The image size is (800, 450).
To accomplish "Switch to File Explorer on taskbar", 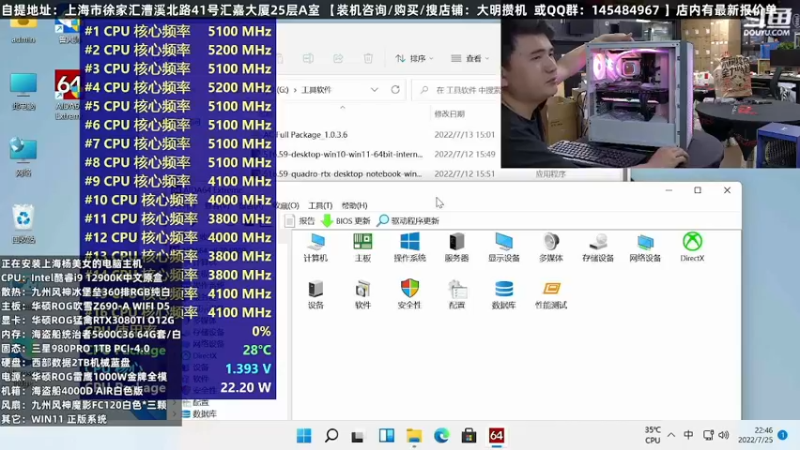I will pos(414,436).
